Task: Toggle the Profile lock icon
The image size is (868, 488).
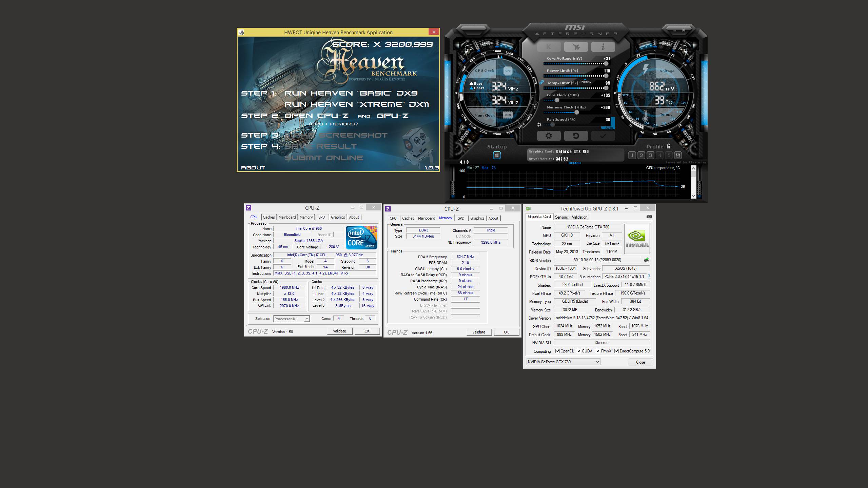Action: (x=669, y=146)
